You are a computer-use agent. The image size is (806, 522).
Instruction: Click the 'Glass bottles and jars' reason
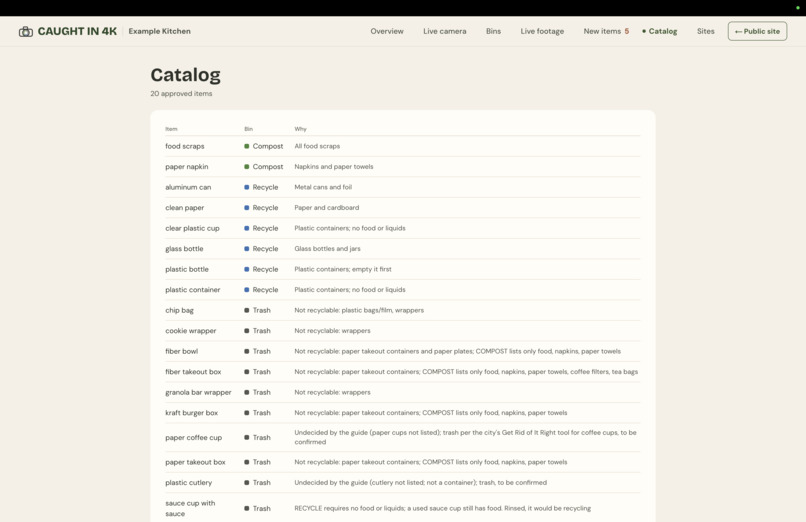(327, 249)
